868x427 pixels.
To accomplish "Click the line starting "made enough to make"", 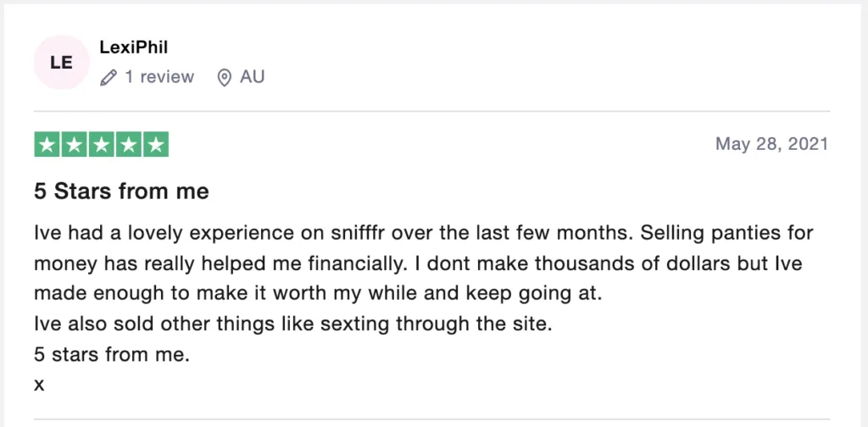I will [318, 294].
